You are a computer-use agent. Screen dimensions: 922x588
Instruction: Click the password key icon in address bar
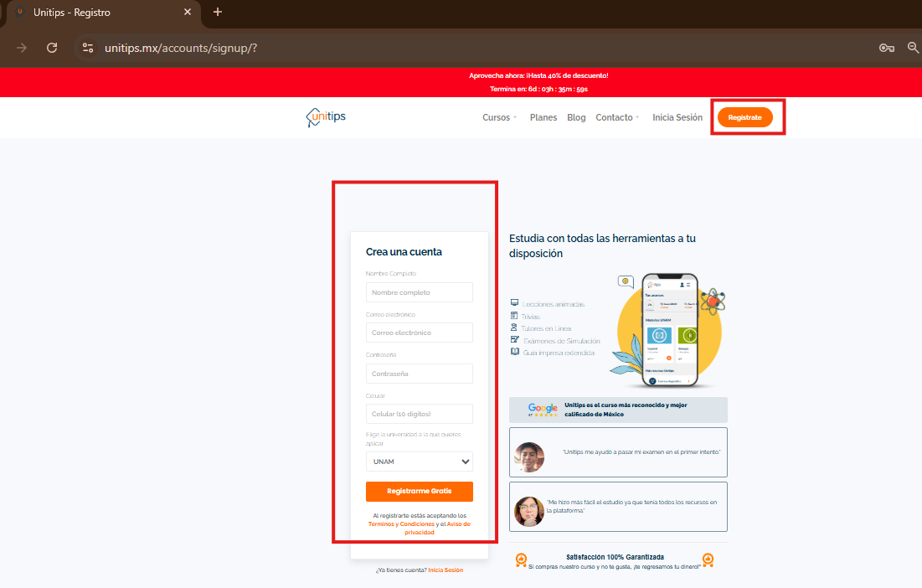tap(887, 48)
